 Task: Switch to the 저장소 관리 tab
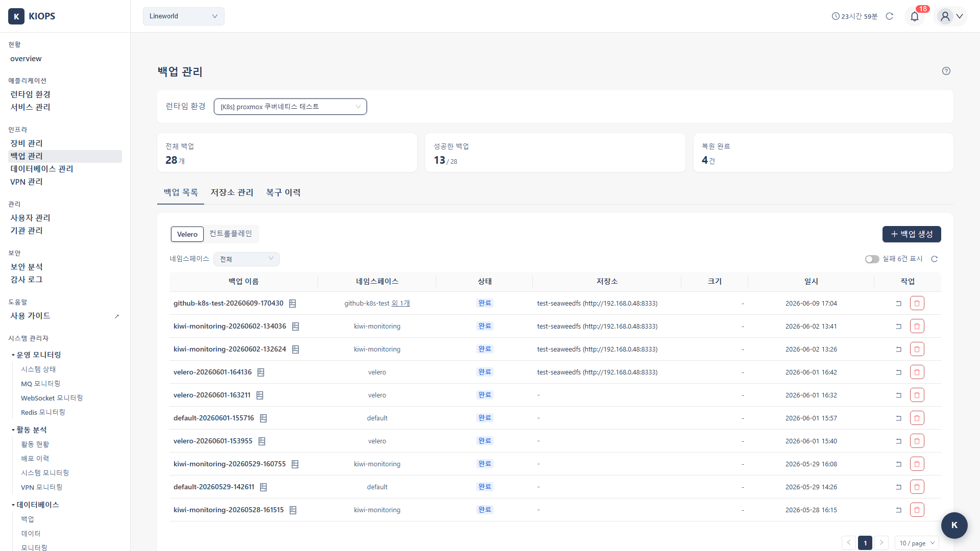(232, 193)
